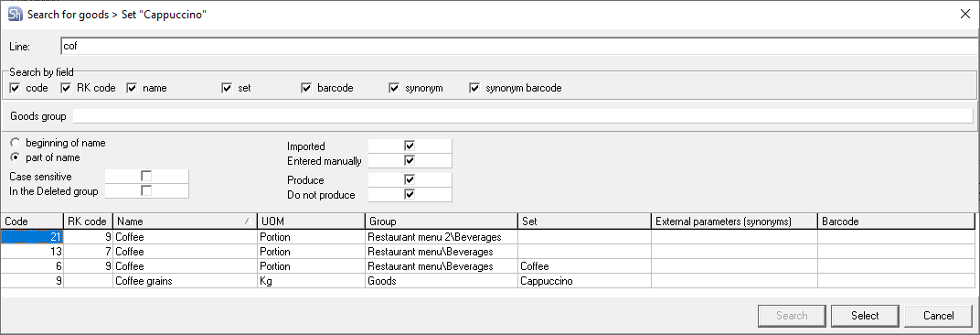Toggle the barcode search checkbox
The width and height of the screenshot is (980, 335).
coord(306,88)
